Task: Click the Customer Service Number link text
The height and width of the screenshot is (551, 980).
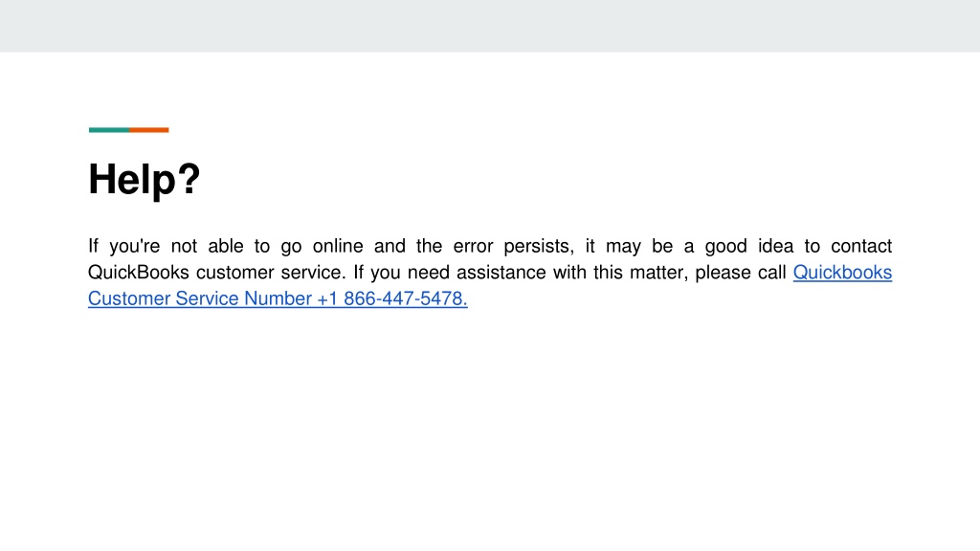Action: 200,298
